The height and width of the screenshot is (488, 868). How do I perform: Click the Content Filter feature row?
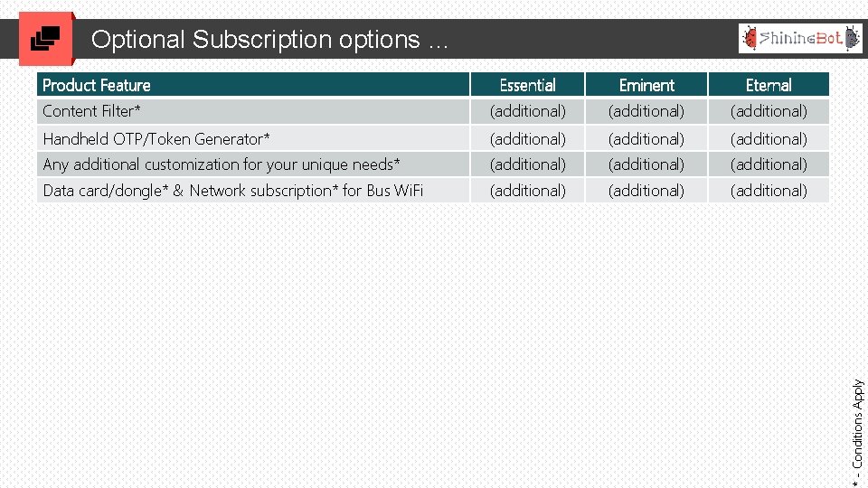coord(92,111)
